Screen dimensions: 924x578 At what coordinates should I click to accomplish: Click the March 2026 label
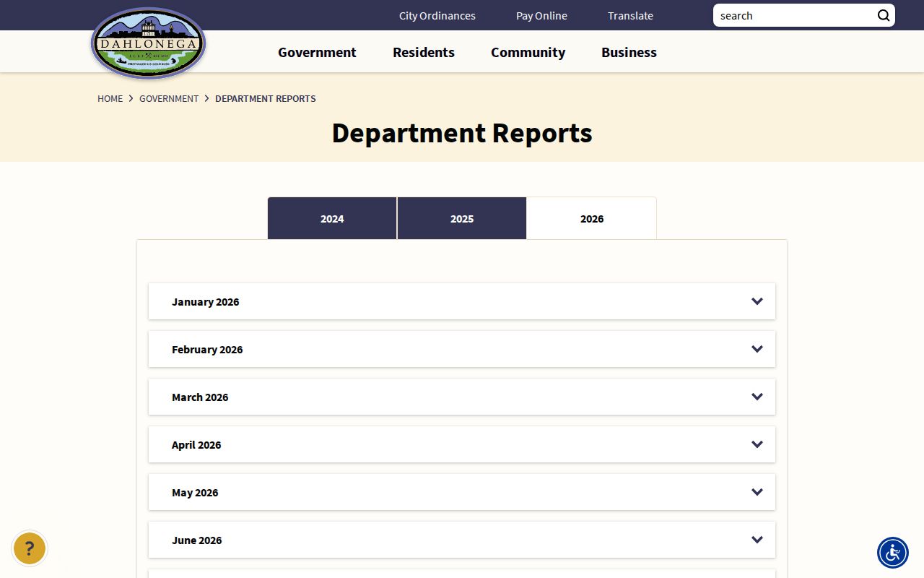click(200, 397)
